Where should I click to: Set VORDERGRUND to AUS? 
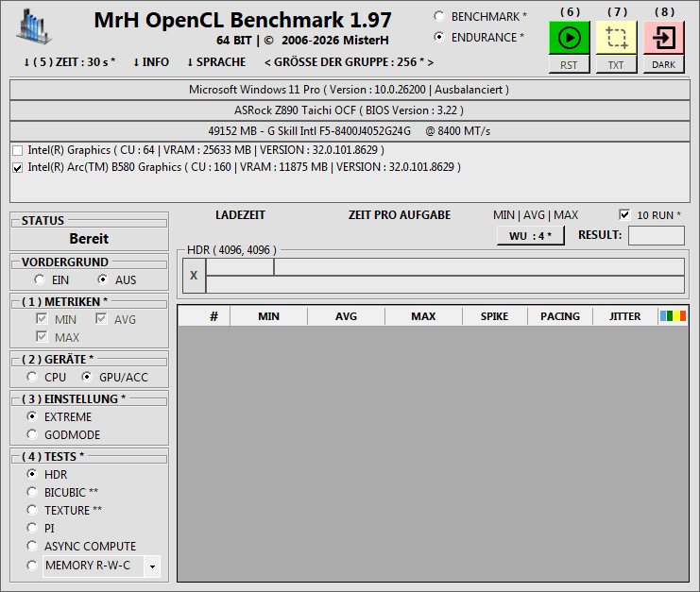point(103,279)
